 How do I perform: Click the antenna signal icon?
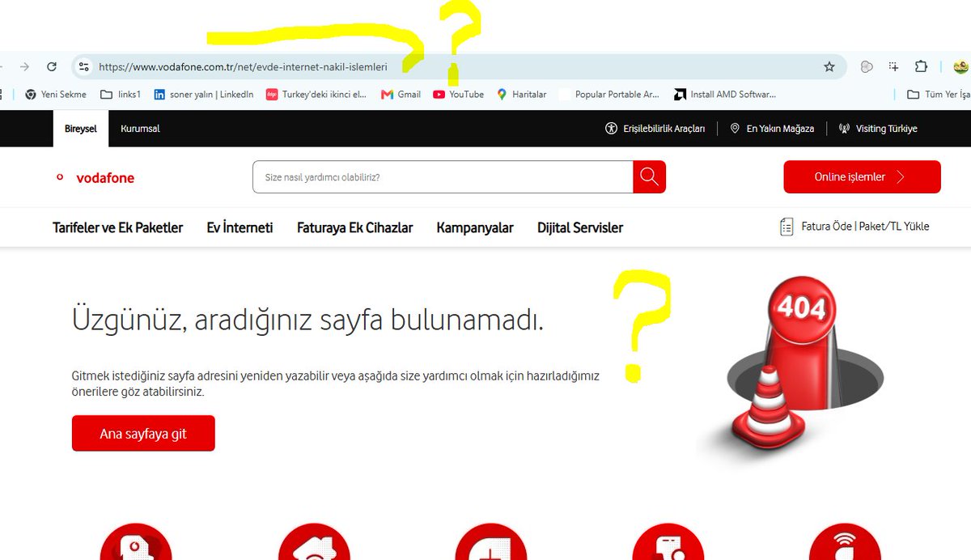(845, 129)
